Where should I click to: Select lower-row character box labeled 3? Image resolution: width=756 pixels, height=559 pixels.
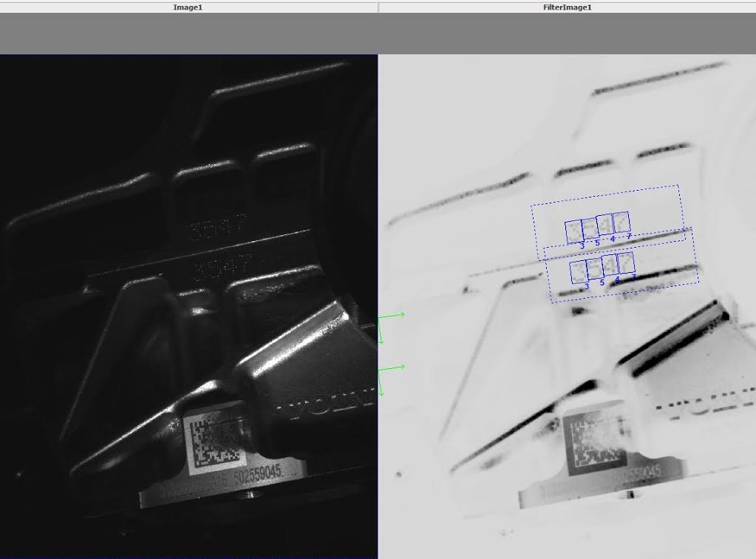pyautogui.click(x=578, y=271)
